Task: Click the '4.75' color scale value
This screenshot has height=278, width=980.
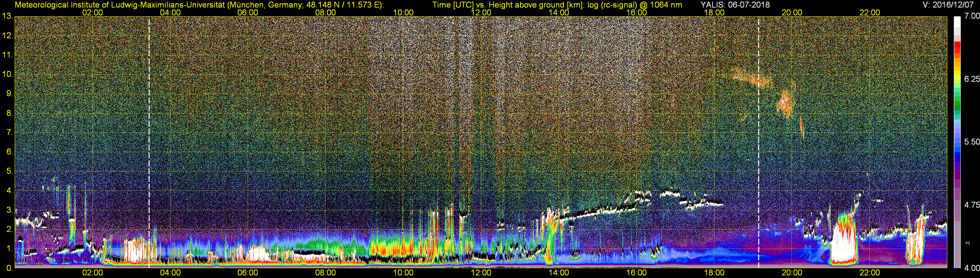Action: 972,205
